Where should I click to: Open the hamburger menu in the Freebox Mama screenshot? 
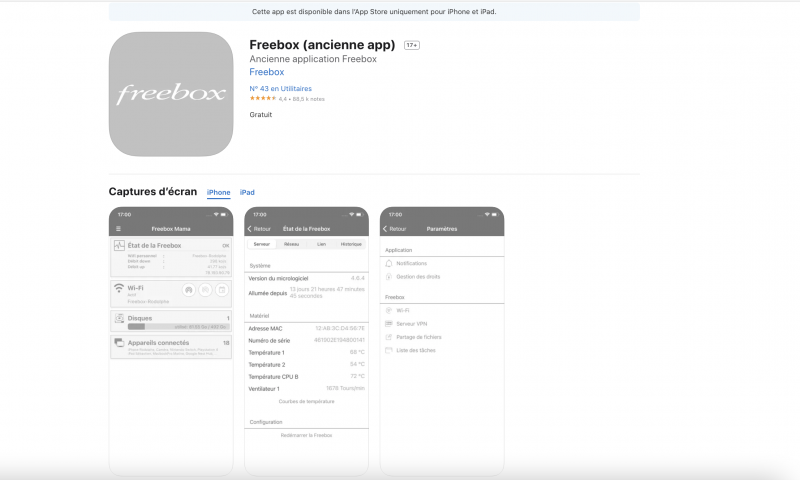(118, 229)
